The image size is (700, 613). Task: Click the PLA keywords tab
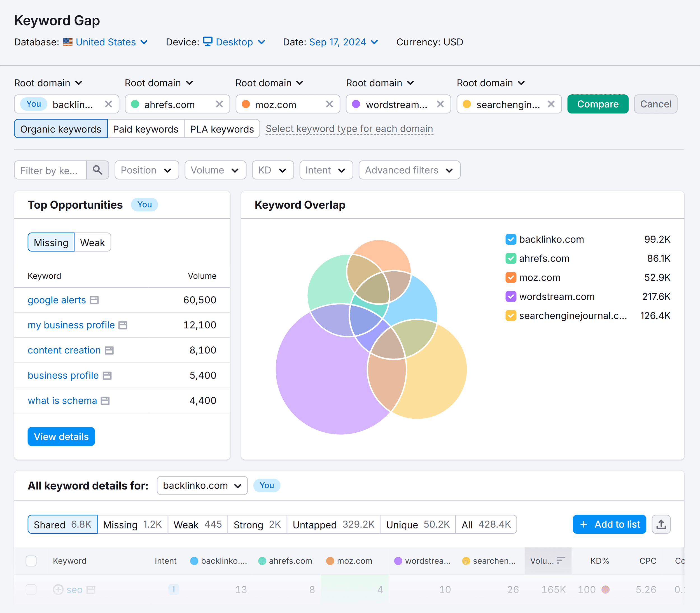point(221,129)
